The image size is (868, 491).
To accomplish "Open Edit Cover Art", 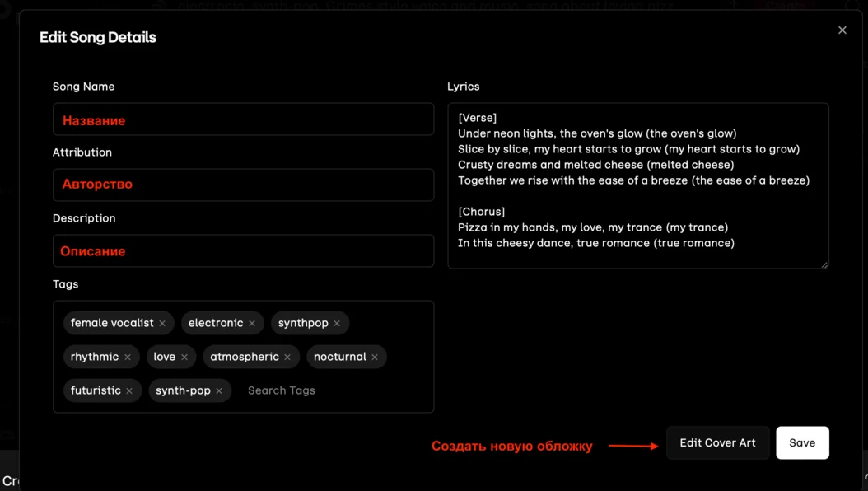I will coord(717,443).
